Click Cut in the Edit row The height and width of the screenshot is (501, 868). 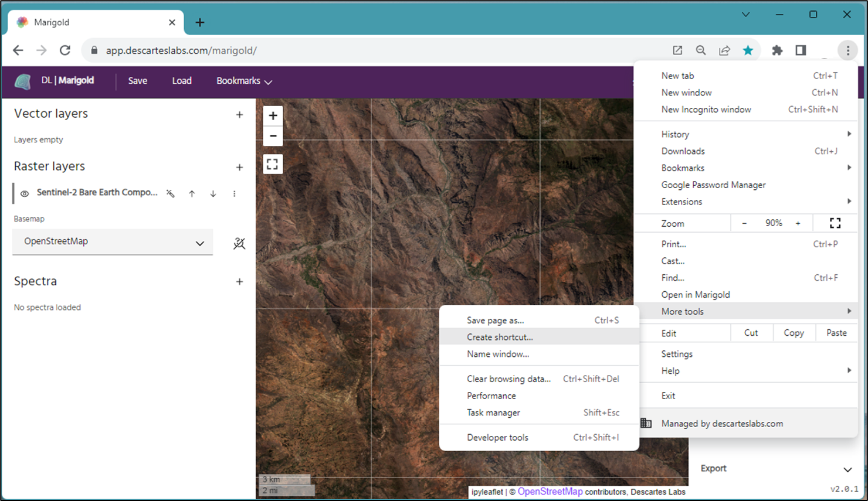[x=751, y=333]
